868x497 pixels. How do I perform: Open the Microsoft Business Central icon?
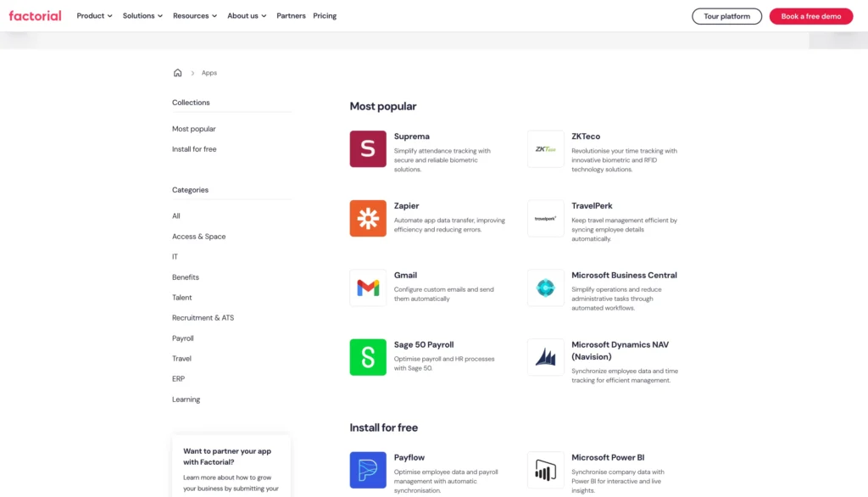tap(545, 288)
